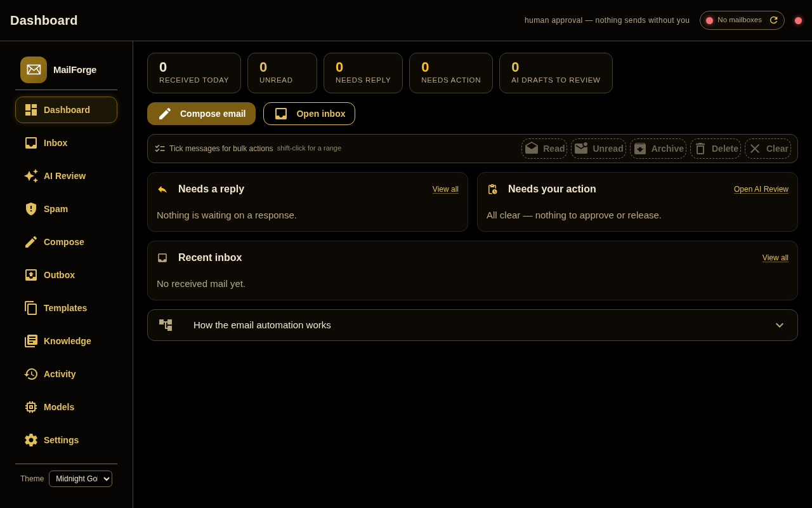The image size is (812, 508).
Task: Archive the selected messages
Action: coord(658,149)
